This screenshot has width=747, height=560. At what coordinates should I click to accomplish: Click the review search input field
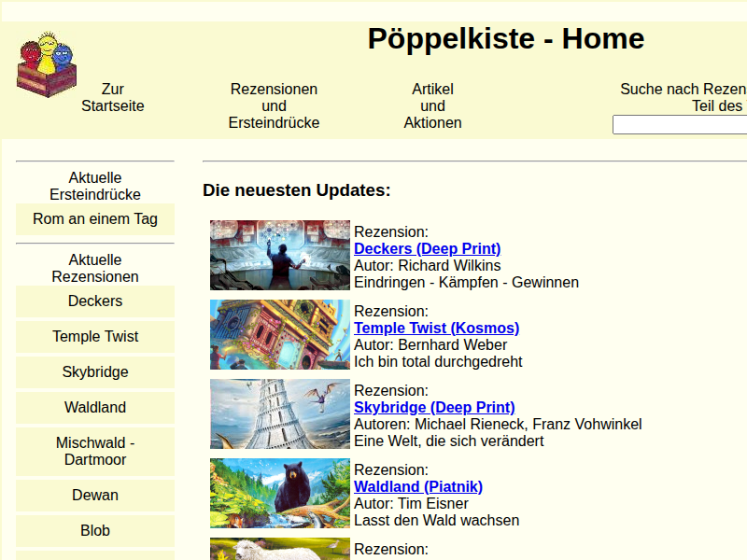pos(679,124)
